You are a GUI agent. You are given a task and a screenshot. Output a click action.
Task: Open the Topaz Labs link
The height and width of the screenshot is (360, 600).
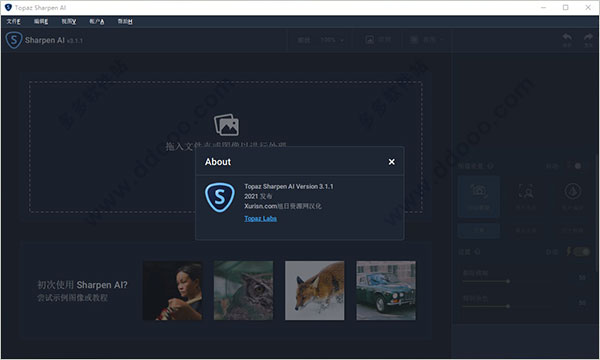pos(261,218)
